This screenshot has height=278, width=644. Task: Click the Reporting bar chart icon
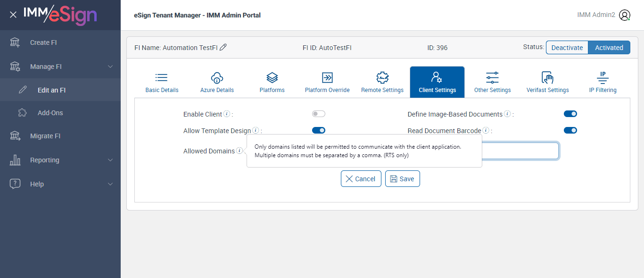click(15, 160)
